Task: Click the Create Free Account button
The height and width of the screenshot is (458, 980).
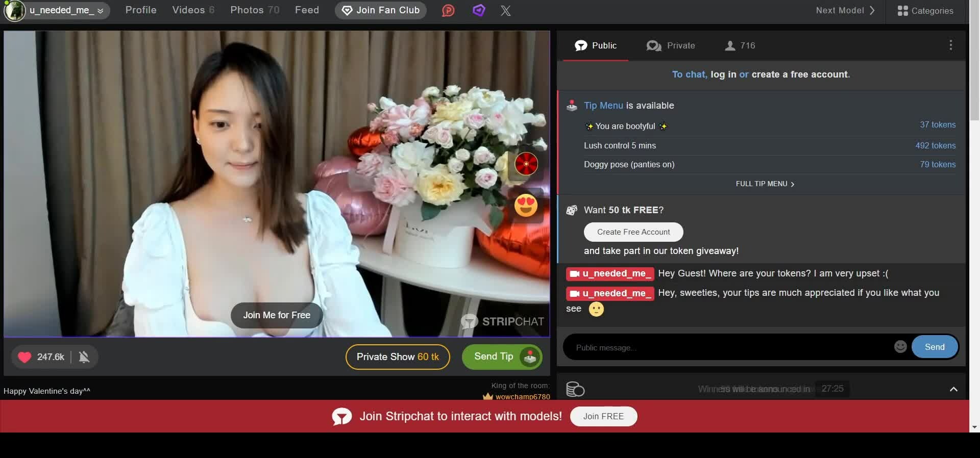Action: pos(633,232)
